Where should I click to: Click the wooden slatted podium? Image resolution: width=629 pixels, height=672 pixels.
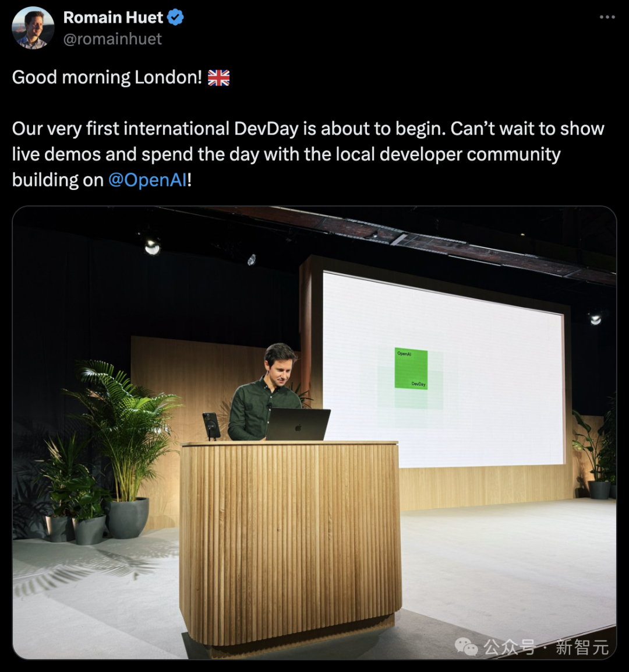[x=290, y=536]
